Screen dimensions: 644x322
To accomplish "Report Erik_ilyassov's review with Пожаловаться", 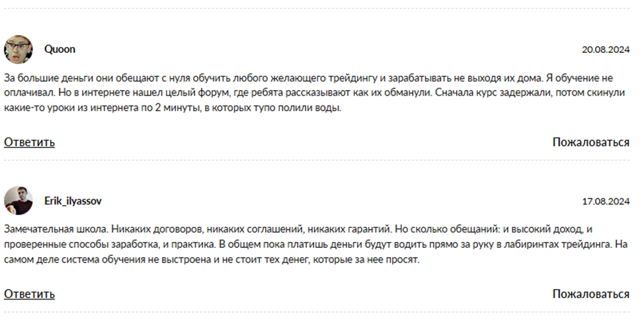I will 590,294.
